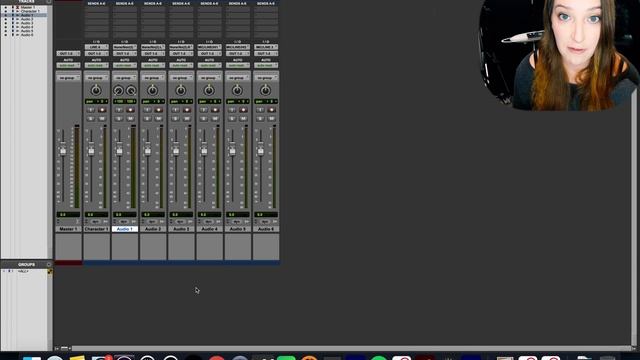The width and height of the screenshot is (640, 360).
Task: Select the Audio 2 track name
Action: 153,229
